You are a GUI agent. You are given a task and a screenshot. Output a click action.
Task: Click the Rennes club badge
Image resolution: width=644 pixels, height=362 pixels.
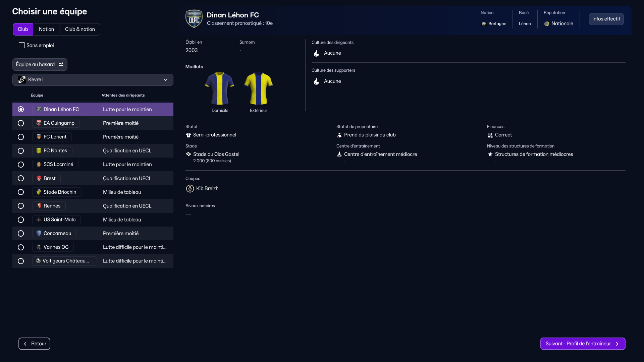(x=39, y=206)
